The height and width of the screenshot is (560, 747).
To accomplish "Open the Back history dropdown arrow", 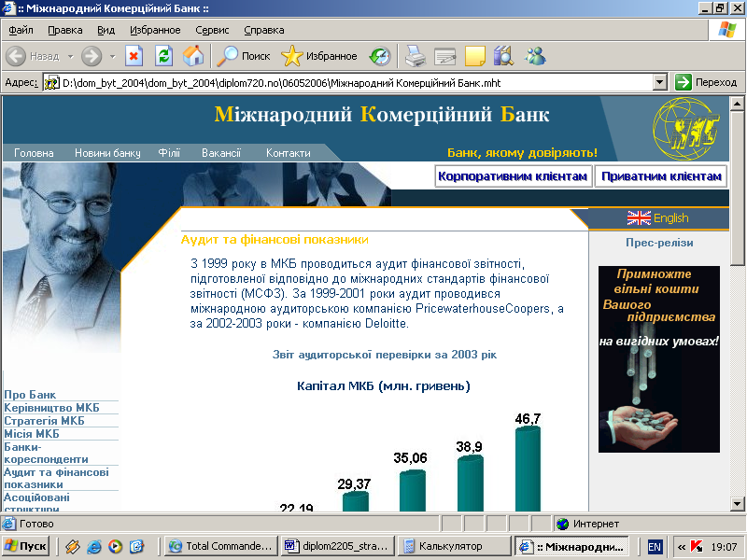I will coord(71,57).
